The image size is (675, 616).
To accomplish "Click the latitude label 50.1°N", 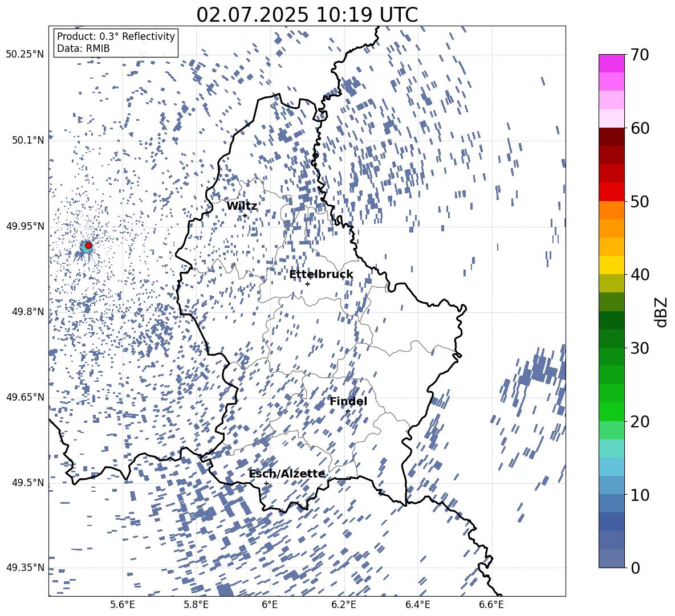I will [x=28, y=140].
